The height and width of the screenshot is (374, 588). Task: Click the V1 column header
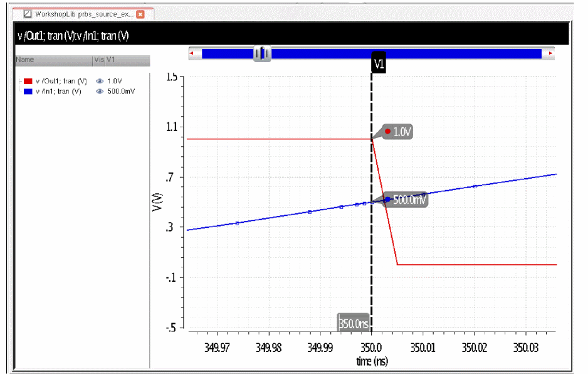(x=127, y=60)
